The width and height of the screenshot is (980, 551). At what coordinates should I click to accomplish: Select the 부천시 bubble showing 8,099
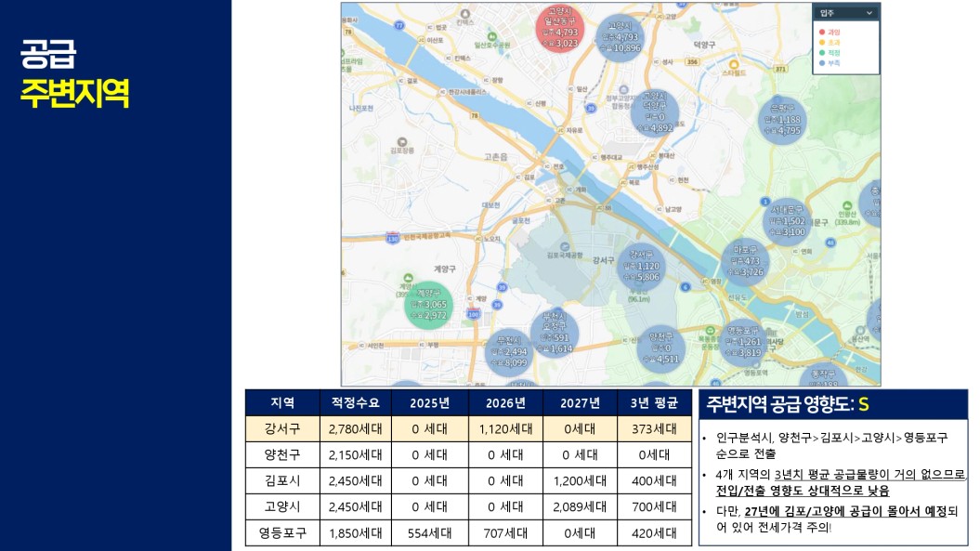pos(509,352)
